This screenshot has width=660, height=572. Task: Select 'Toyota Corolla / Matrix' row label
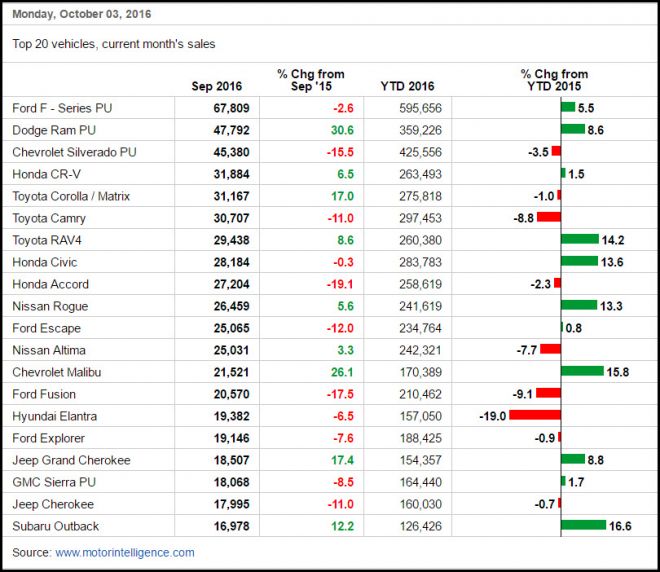tap(71, 196)
